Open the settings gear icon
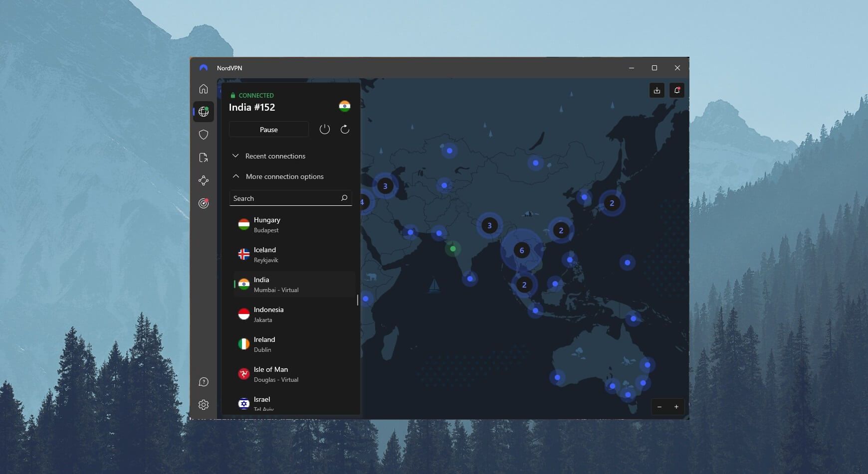Screen dimensions: 868x474 point(204,405)
